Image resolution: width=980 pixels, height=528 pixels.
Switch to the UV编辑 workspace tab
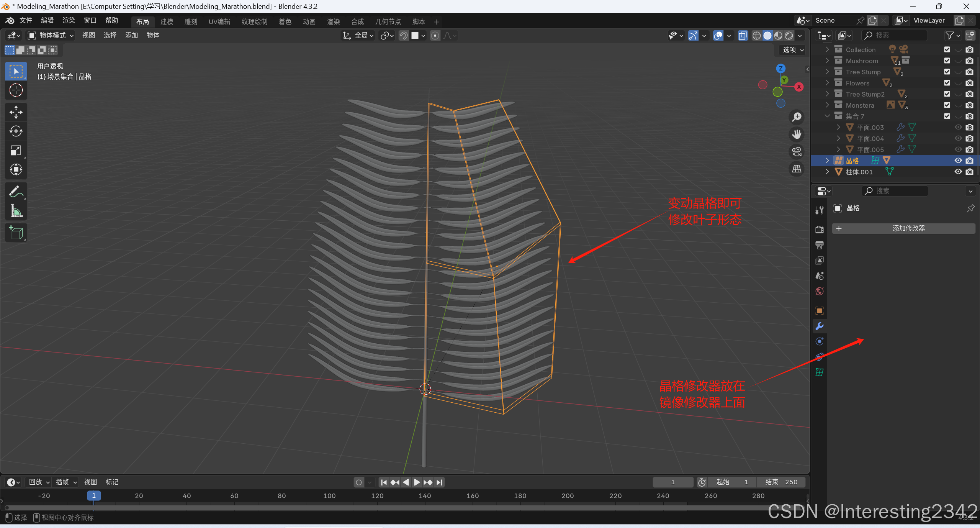[219, 21]
